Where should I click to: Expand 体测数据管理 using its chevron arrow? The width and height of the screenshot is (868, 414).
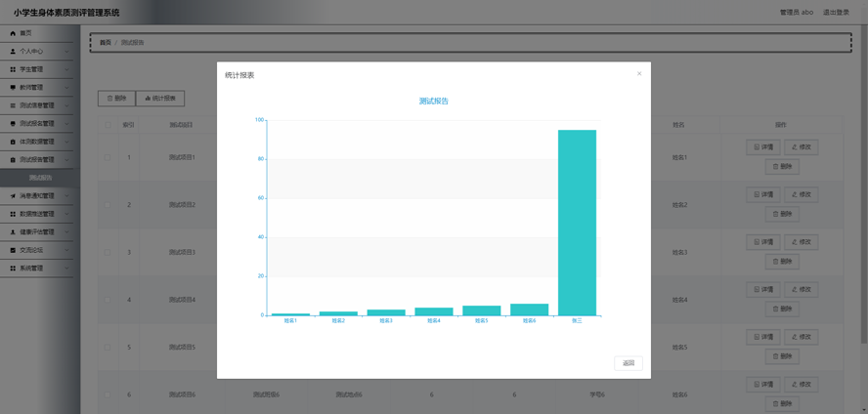(67, 142)
